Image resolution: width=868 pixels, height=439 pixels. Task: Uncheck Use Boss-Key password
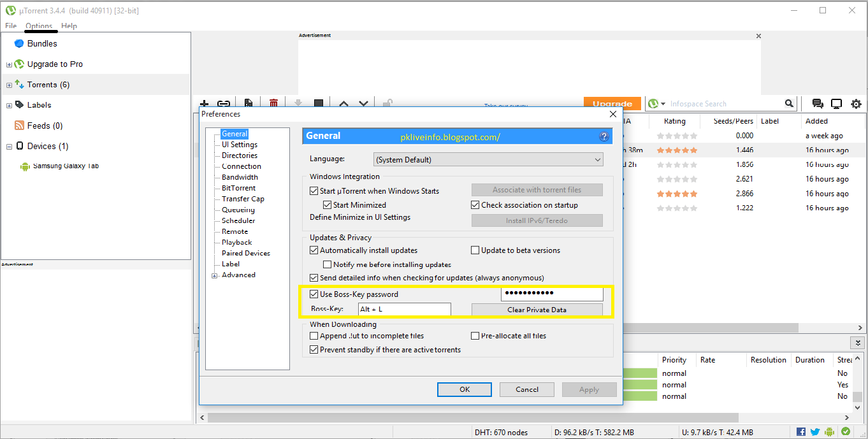(314, 294)
